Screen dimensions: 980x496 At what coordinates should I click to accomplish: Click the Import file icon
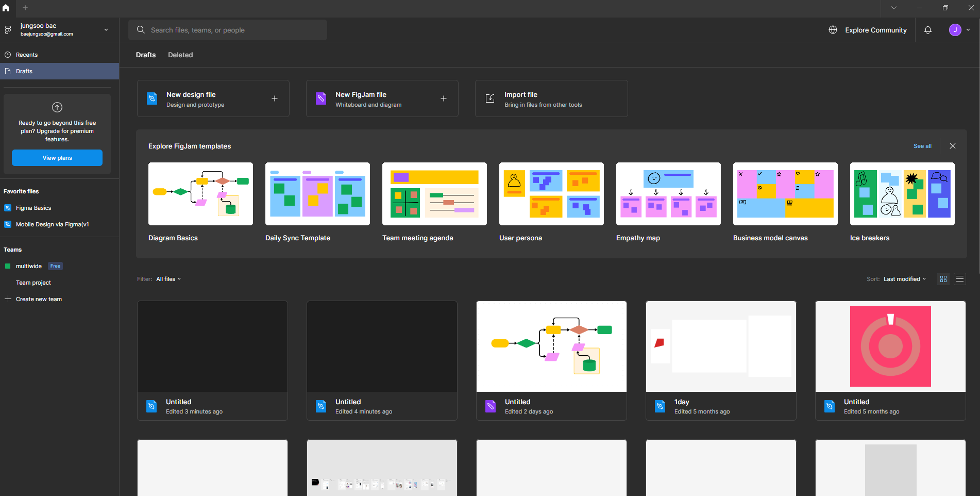point(490,98)
